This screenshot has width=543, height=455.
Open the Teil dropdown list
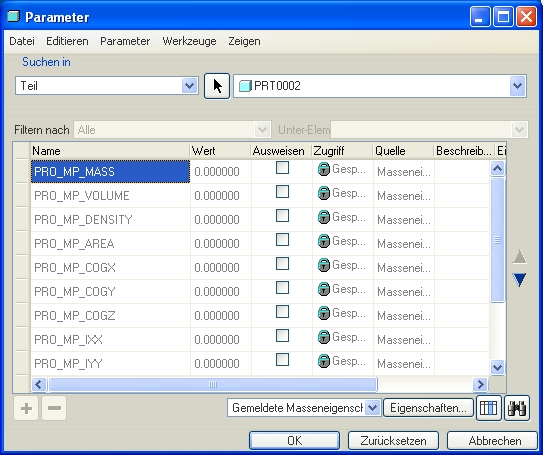pos(189,86)
